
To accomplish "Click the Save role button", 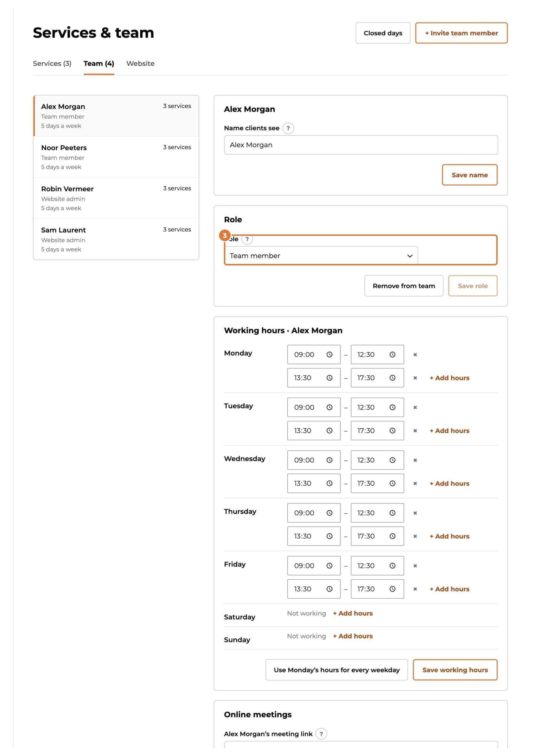I will pyautogui.click(x=473, y=286).
